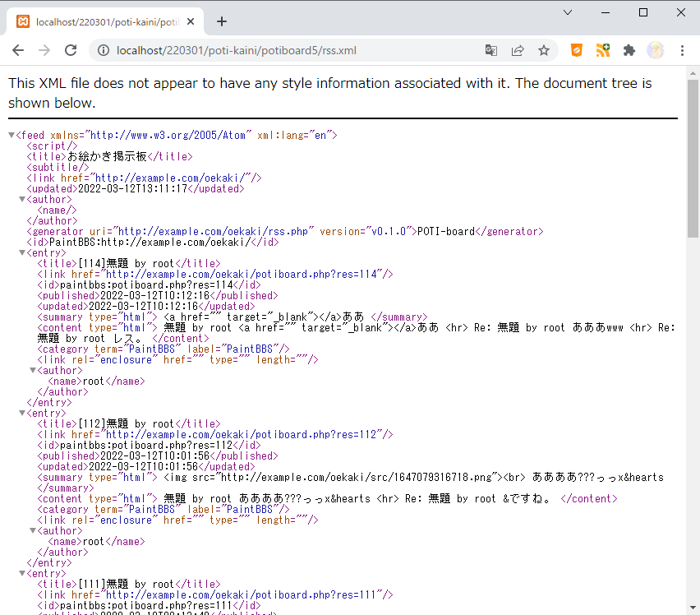Click the scrollbar up arrow
This screenshot has height=615, width=700.
point(693,73)
